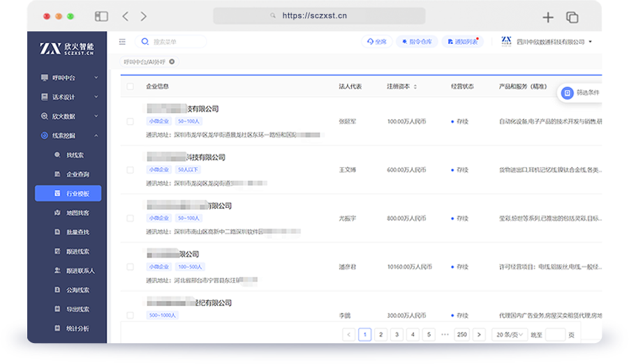Open the company account dropdown arrow

pos(590,42)
